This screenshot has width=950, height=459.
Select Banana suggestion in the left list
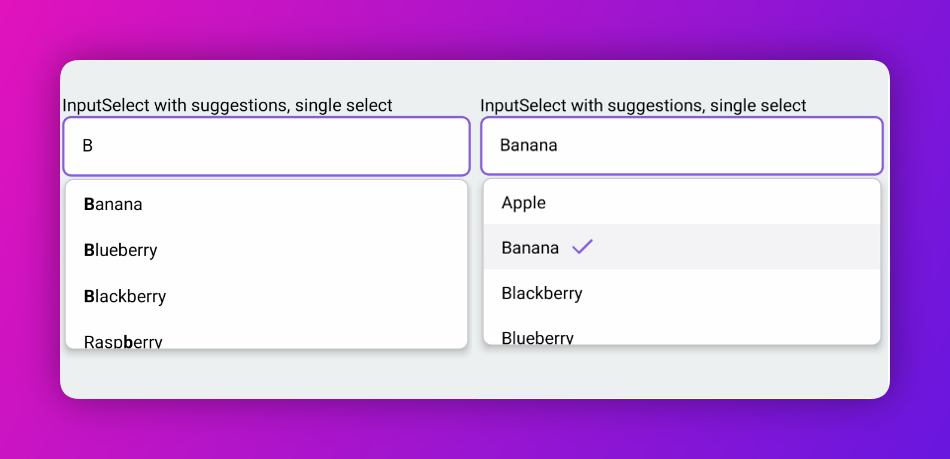click(267, 205)
